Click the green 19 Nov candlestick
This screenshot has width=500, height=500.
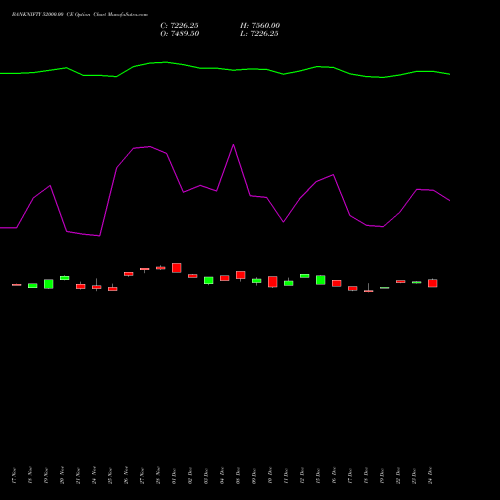click(49, 284)
